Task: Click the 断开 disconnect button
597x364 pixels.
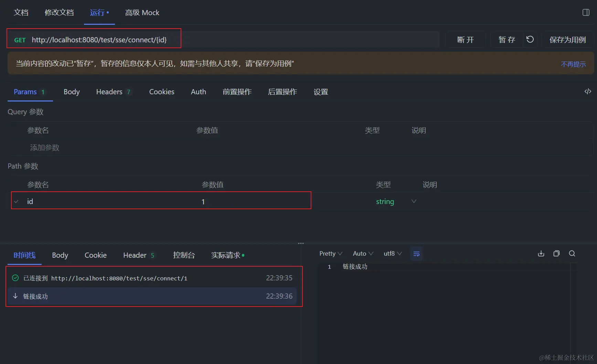Action: (465, 40)
